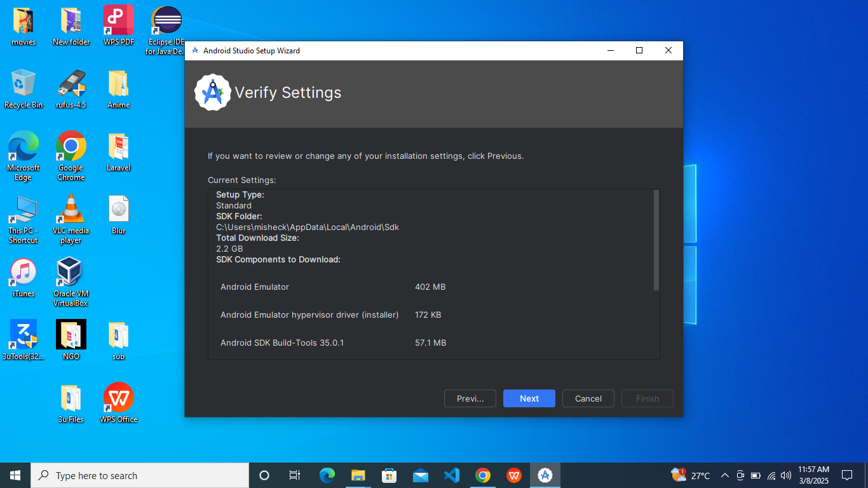Open the Action Center notifications

point(846,475)
